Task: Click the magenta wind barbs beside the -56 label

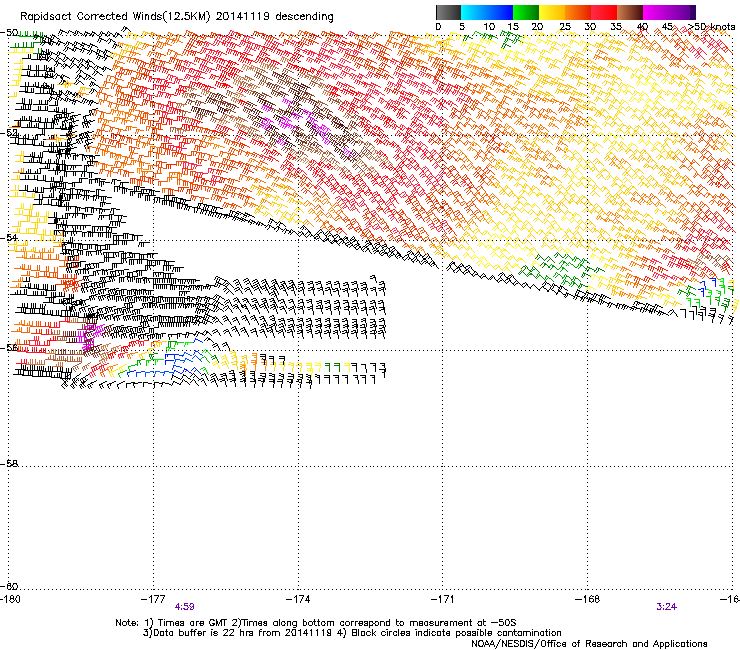Action: 89,338
